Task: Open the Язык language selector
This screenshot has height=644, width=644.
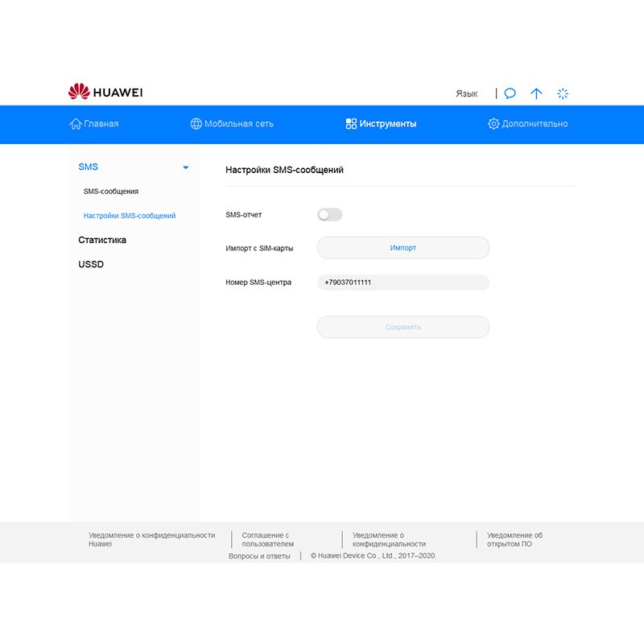Action: click(x=466, y=93)
